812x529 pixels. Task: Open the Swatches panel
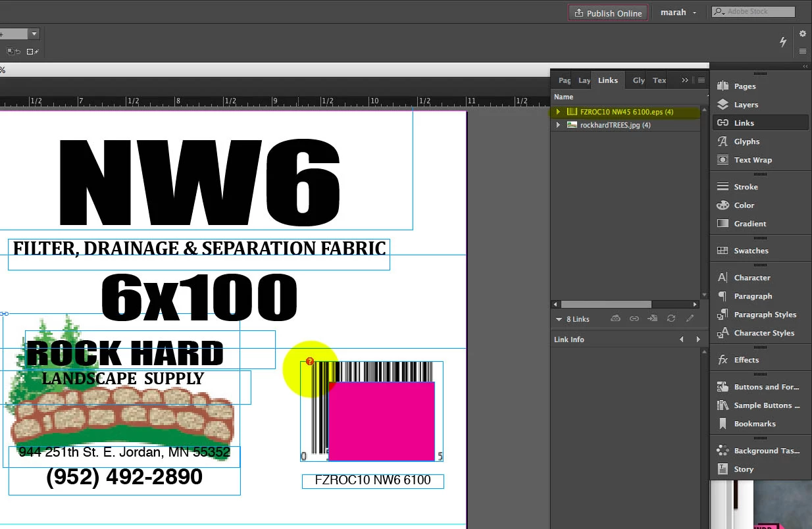pos(760,251)
